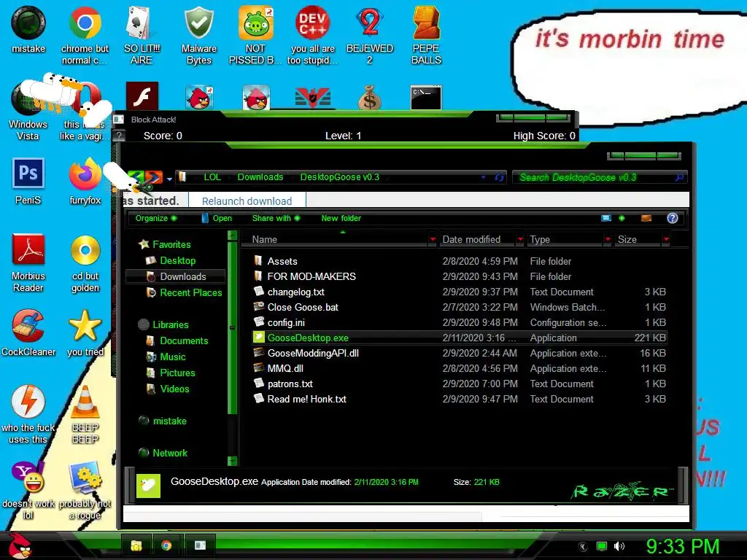Viewport: 747px width, 560px height.
Task: Open the Organize dropdown menu
Action: pyautogui.click(x=156, y=218)
